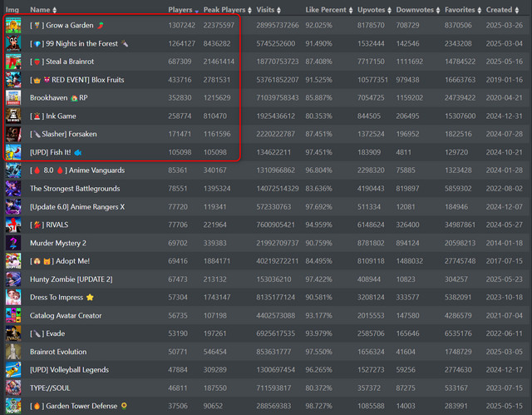This screenshot has width=532, height=415.
Task: Open the TYPE://SOUL name link
Action: 50,388
